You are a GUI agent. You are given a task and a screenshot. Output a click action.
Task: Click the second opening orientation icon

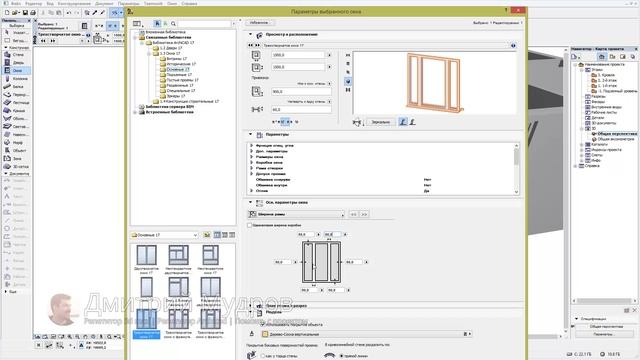pos(412,122)
